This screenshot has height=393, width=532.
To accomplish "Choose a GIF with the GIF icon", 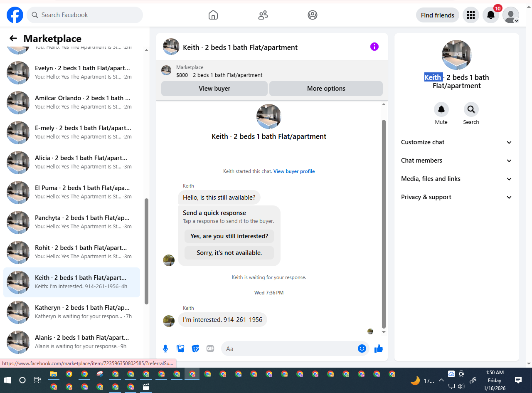I will (x=210, y=349).
